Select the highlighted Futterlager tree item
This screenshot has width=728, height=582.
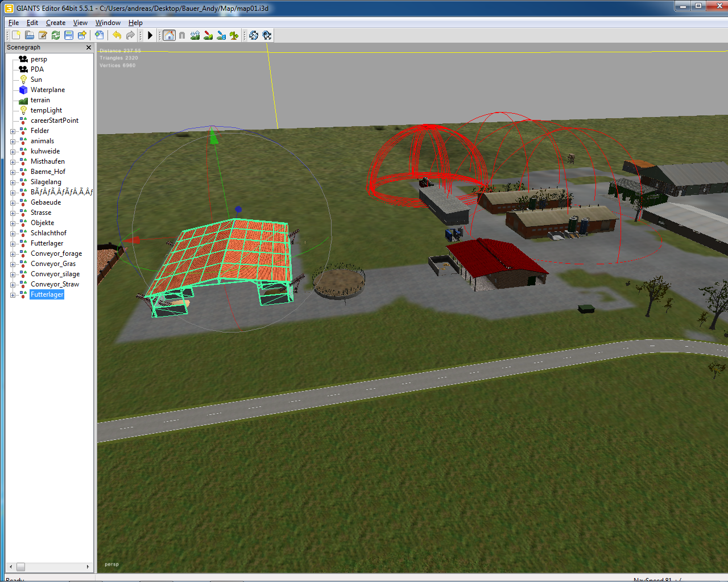(x=47, y=294)
